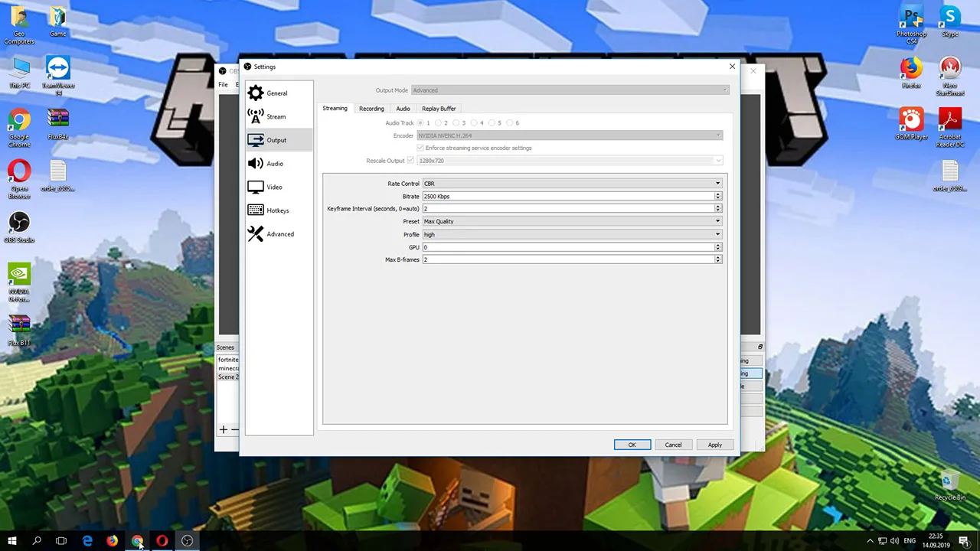Open OBS Studio desktop shortcut
The image size is (980, 551).
[x=19, y=227]
